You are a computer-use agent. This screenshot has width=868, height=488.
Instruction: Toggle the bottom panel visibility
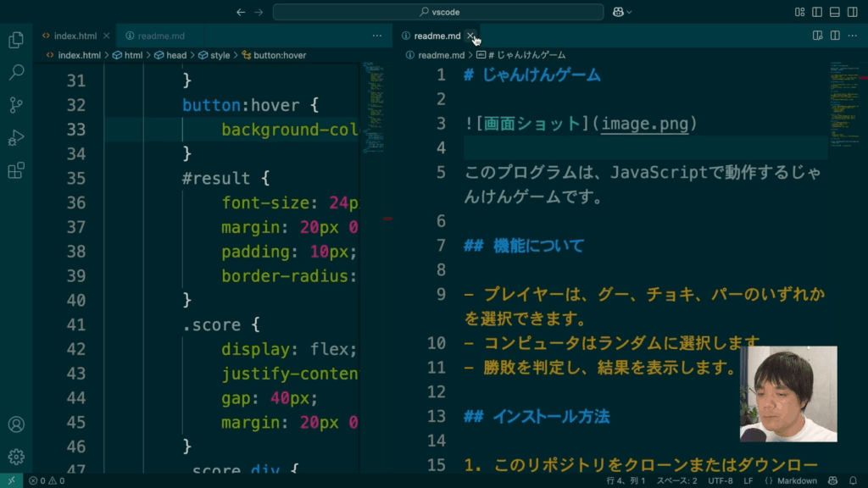point(835,12)
